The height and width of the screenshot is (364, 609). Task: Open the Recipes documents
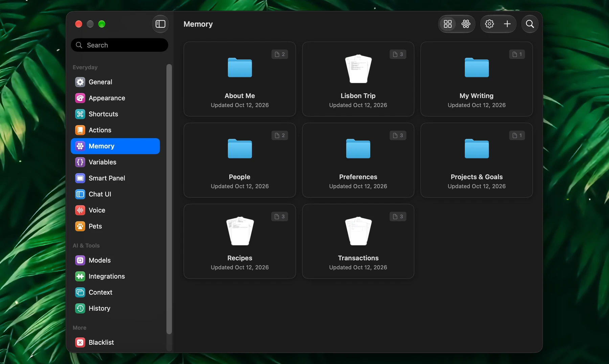tap(240, 241)
